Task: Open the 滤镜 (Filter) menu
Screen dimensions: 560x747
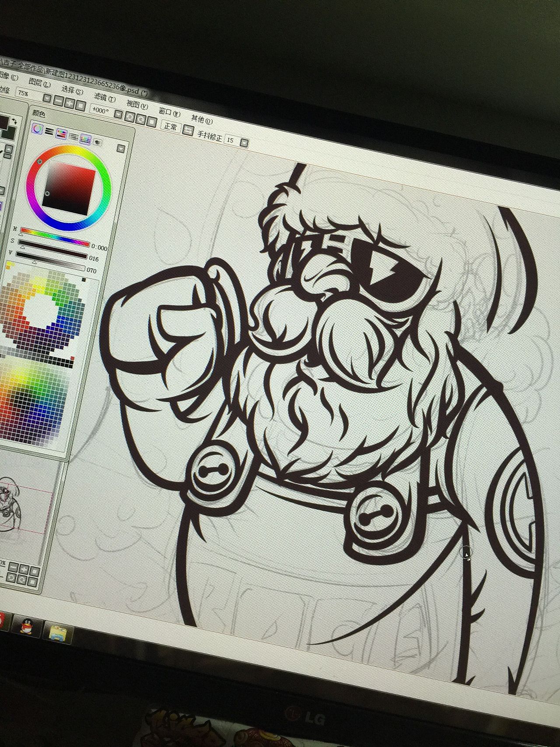Action: coord(105,97)
